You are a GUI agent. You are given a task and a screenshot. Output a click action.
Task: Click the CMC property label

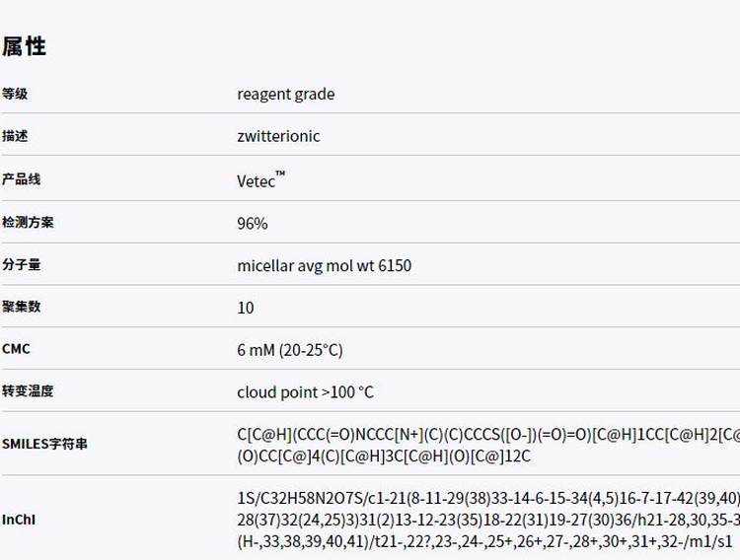tap(16, 349)
